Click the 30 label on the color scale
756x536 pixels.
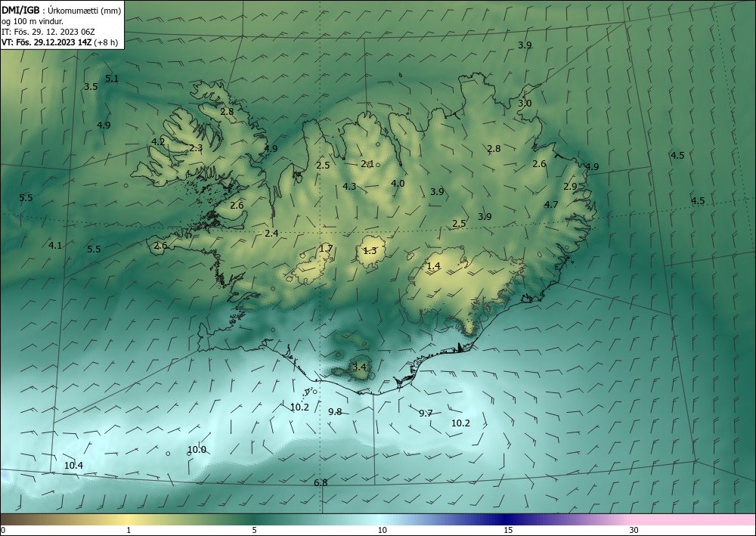(634, 530)
